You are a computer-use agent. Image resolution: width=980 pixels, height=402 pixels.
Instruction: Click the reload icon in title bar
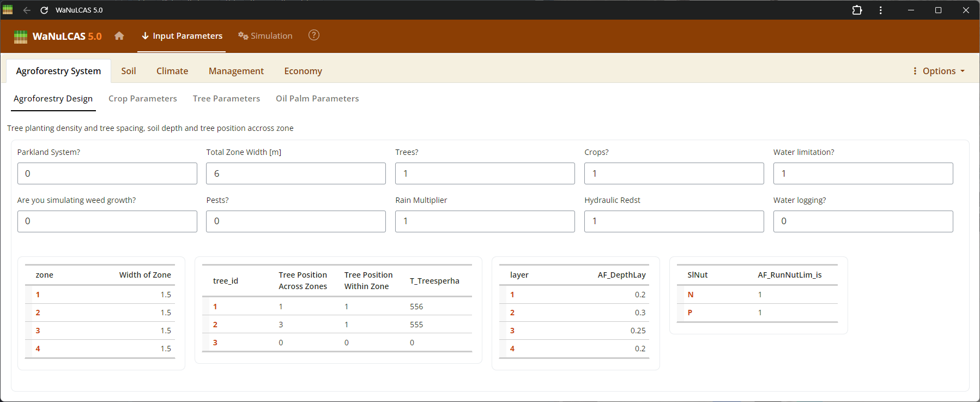44,10
